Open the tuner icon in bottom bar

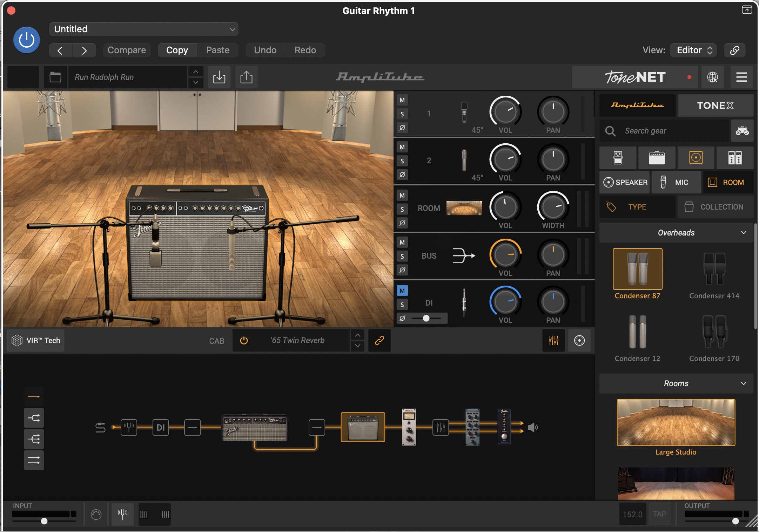122,514
